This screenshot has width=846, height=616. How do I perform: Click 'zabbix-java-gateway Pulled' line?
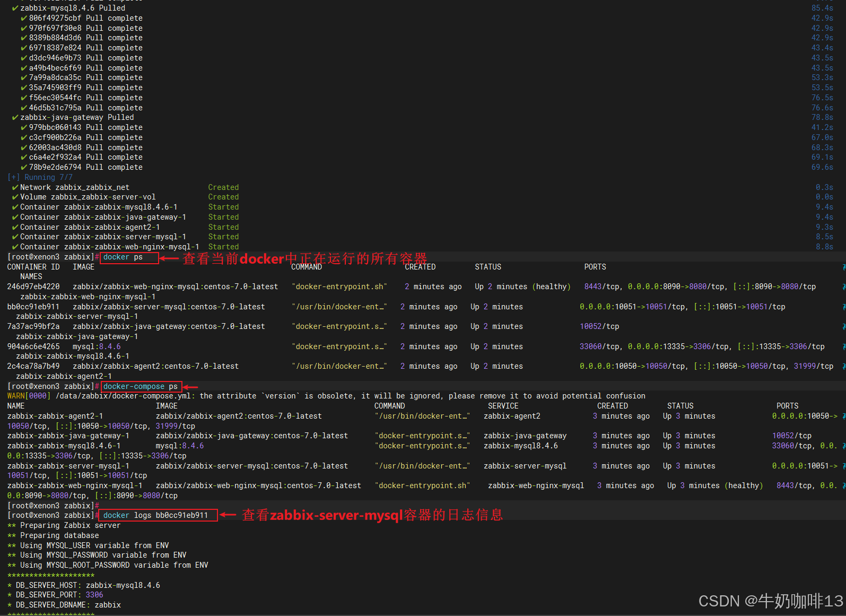(x=73, y=117)
